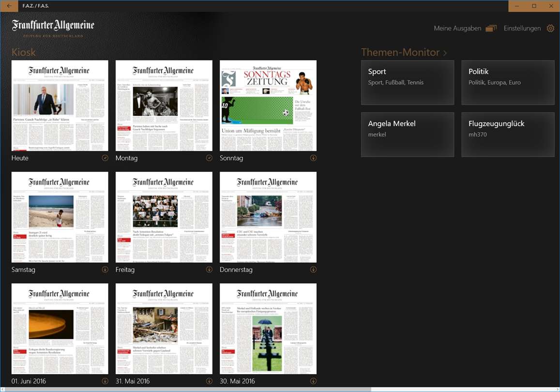Click the horizontal scrollbar thumb

click(188, 389)
